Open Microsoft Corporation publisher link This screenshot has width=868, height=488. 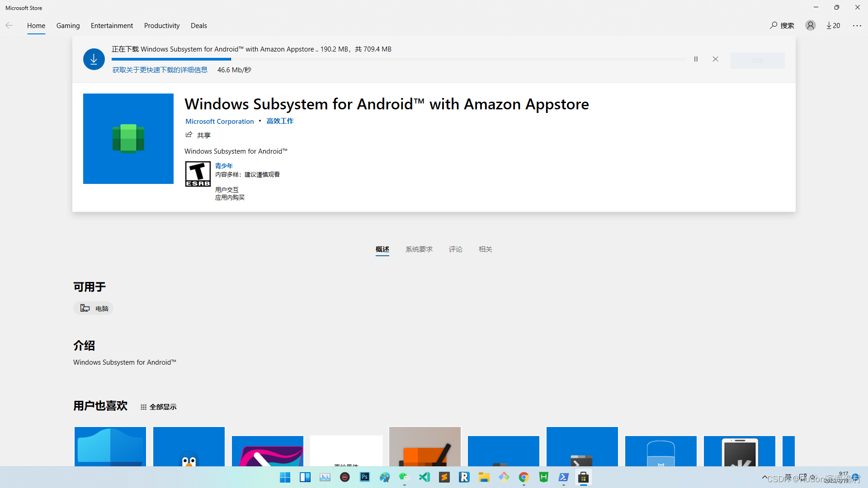coord(219,121)
